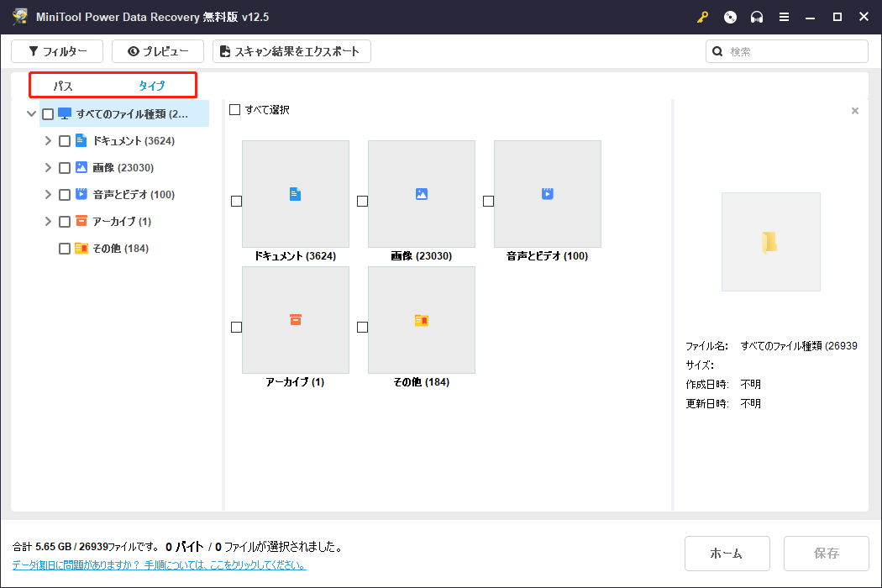Open the 画像 (23030) thumbnail tile
Viewport: 882px width, 588px height.
422,194
